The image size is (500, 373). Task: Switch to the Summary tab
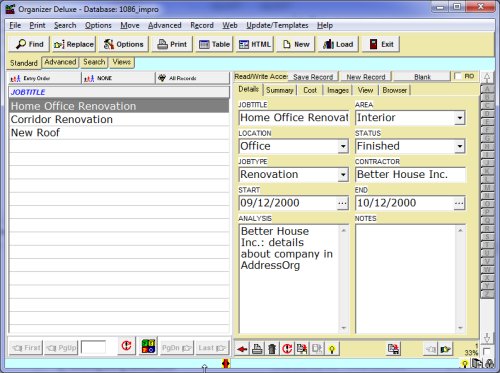[x=280, y=90]
